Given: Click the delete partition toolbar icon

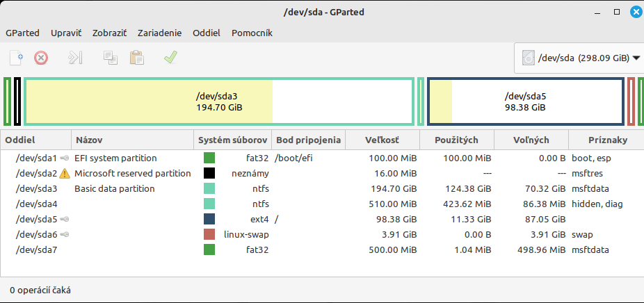Looking at the screenshot, I should pos(41,58).
